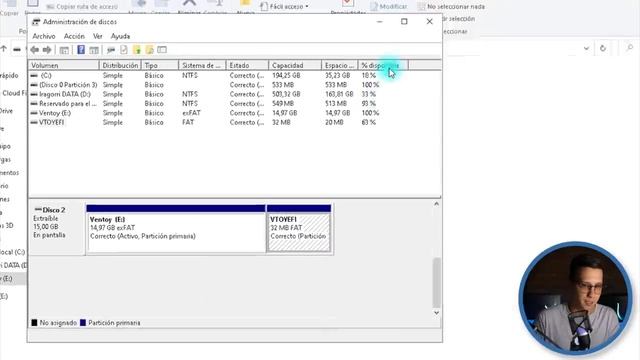Click Modificar in the Explorer ribbon
The width and height of the screenshot is (640, 360).
coord(389,7)
